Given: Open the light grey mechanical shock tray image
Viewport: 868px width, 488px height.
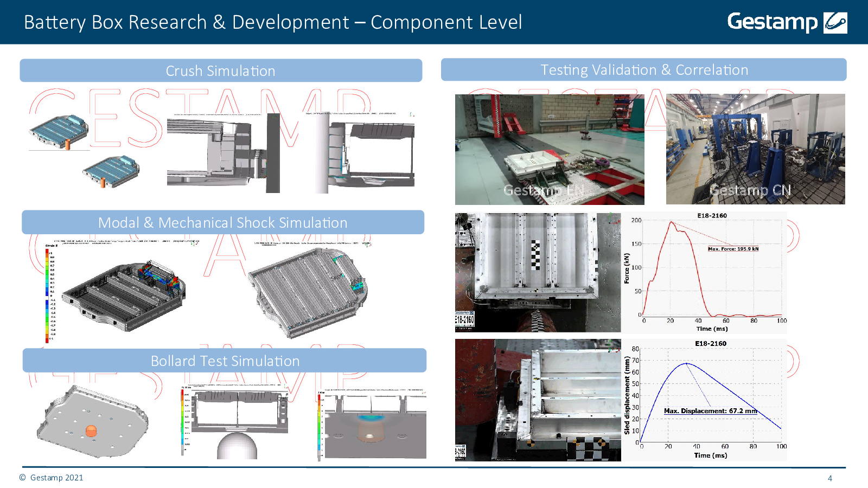Looking at the screenshot, I should [308, 293].
